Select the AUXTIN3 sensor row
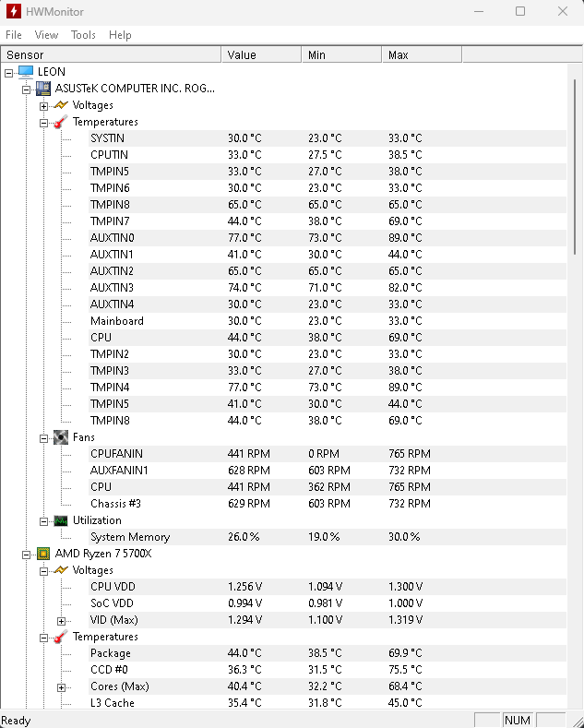 pos(328,287)
